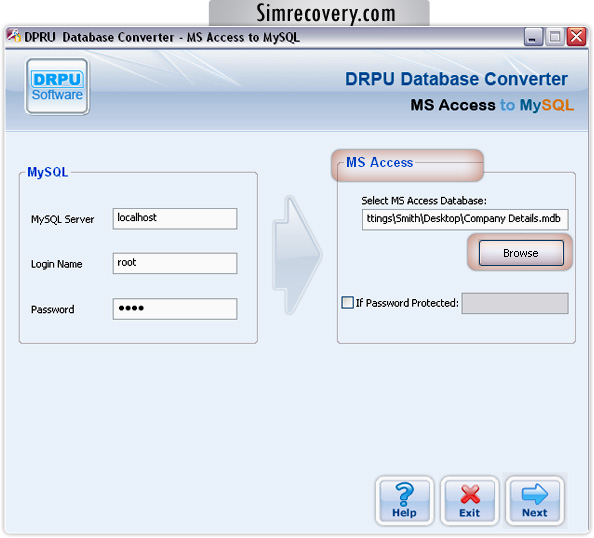Click the DRPU Database Converter header title
This screenshot has width=594, height=538.
click(x=456, y=79)
